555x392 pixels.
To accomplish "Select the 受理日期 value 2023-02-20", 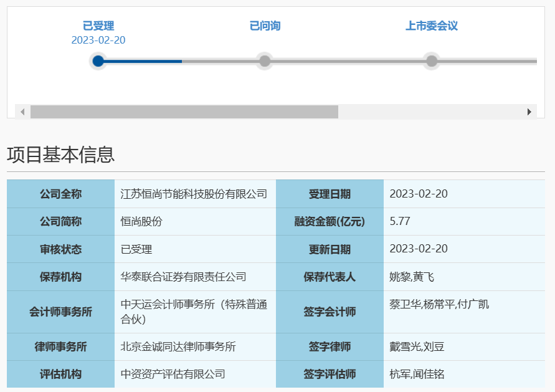I will pyautogui.click(x=419, y=194).
